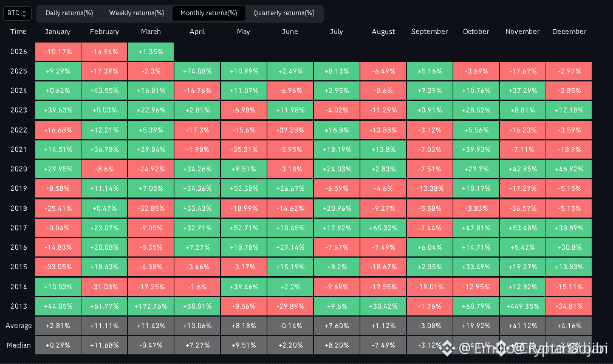
Task: Click the -35.31% May 2021 cell
Action: 244,149
